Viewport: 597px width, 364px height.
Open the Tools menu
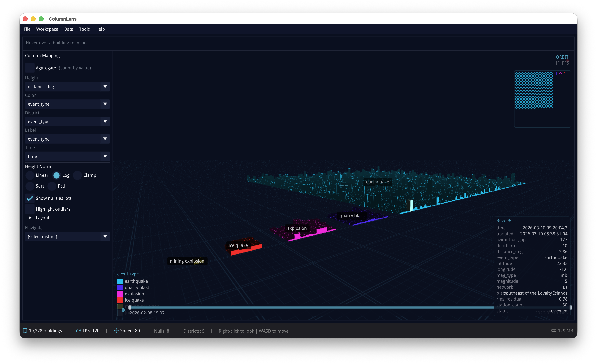[x=84, y=29]
